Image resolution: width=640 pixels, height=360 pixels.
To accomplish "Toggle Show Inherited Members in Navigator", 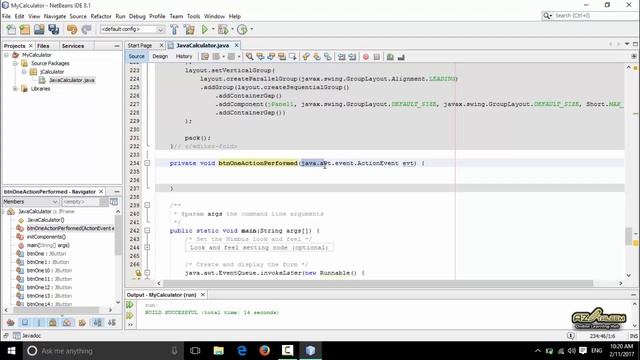I will (x=11, y=322).
